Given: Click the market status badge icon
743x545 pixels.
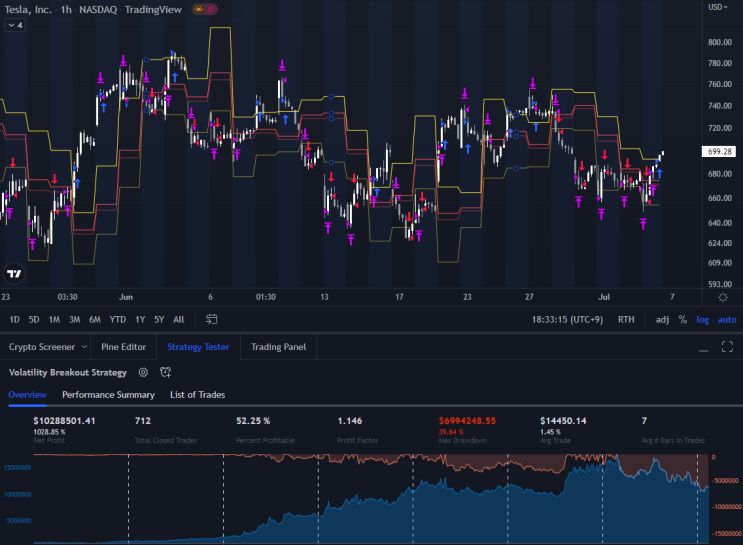Looking at the screenshot, I should pos(205,9).
